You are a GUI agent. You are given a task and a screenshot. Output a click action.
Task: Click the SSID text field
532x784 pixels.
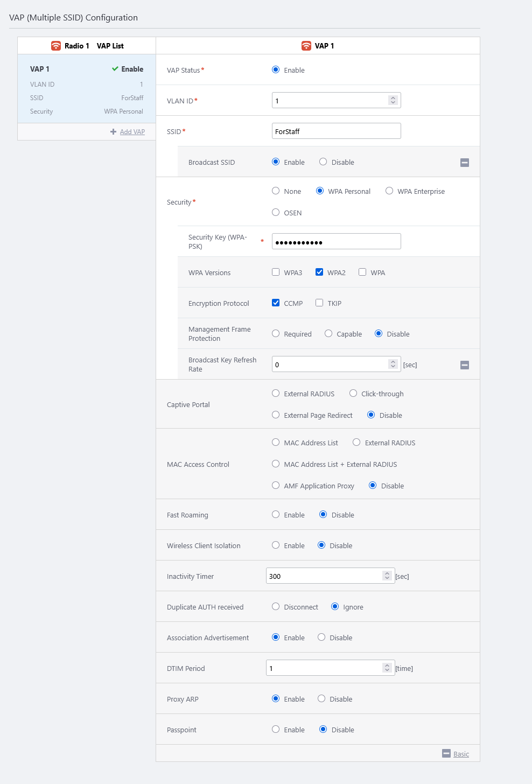click(x=336, y=131)
